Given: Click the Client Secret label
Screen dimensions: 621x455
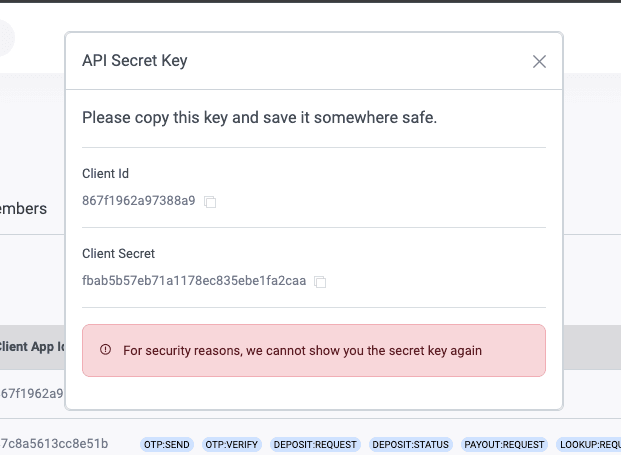Looking at the screenshot, I should coord(118,253).
